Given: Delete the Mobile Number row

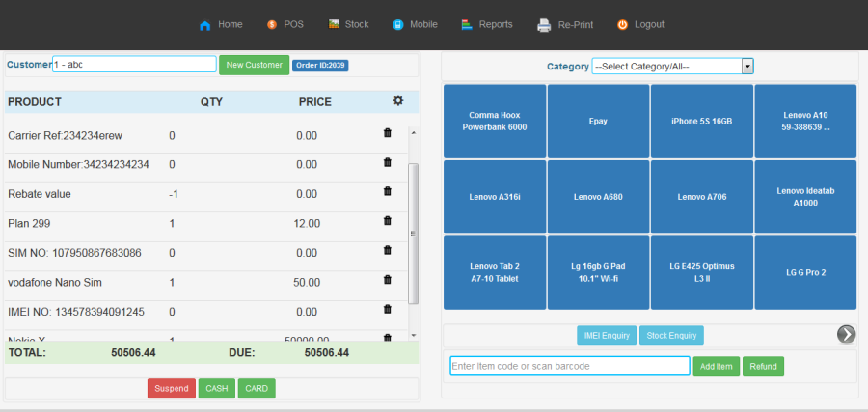Looking at the screenshot, I should 388,162.
